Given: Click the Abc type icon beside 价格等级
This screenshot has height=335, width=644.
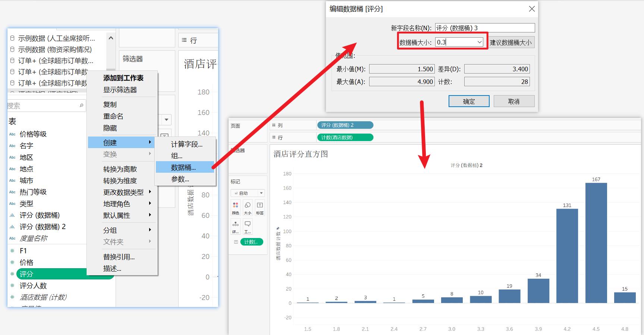Looking at the screenshot, I should point(12,134).
